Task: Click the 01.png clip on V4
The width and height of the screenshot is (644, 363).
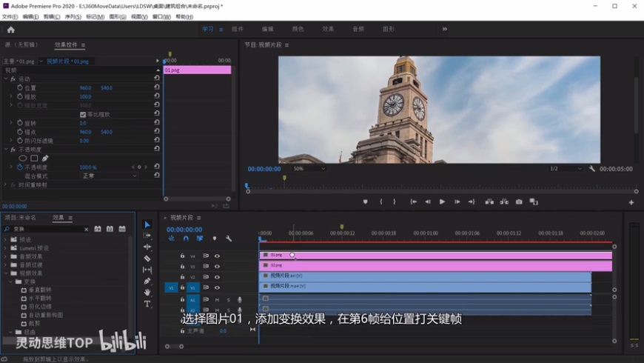Action: pos(435,256)
